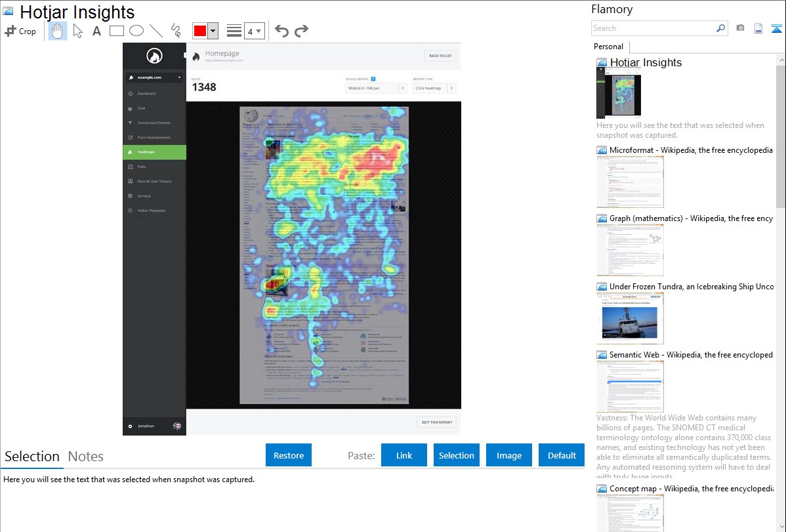
Task: Pick the rectangle drawing tool
Action: [x=117, y=31]
